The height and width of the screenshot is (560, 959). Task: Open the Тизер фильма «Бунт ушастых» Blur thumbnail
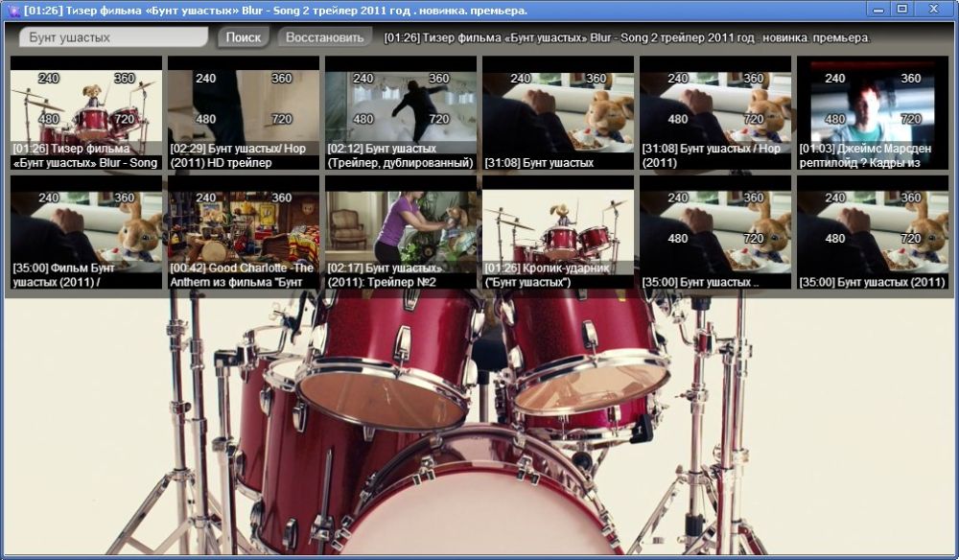(85, 107)
